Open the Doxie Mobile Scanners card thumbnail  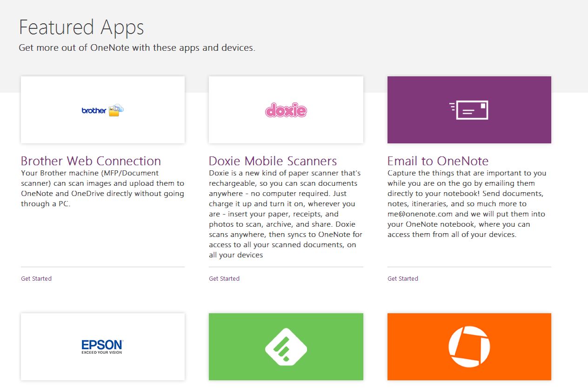click(286, 110)
